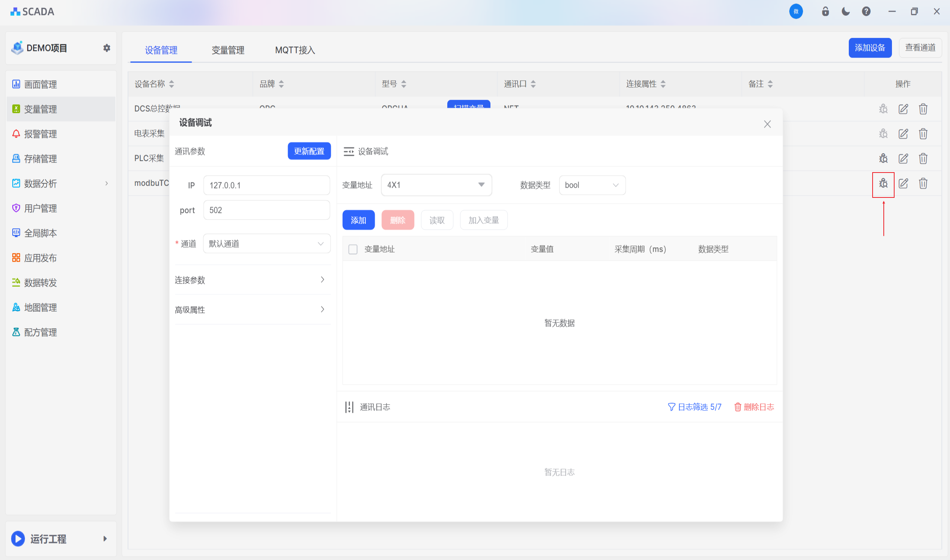Click the delete trash icon for 电表采集 row
Image resolution: width=950 pixels, height=560 pixels.
point(923,133)
